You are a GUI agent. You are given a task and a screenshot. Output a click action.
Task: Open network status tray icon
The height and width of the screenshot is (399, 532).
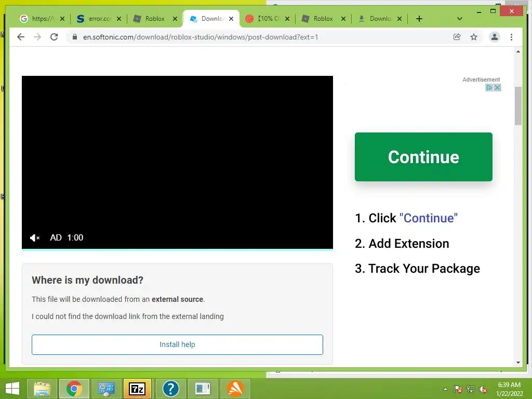[471, 389]
